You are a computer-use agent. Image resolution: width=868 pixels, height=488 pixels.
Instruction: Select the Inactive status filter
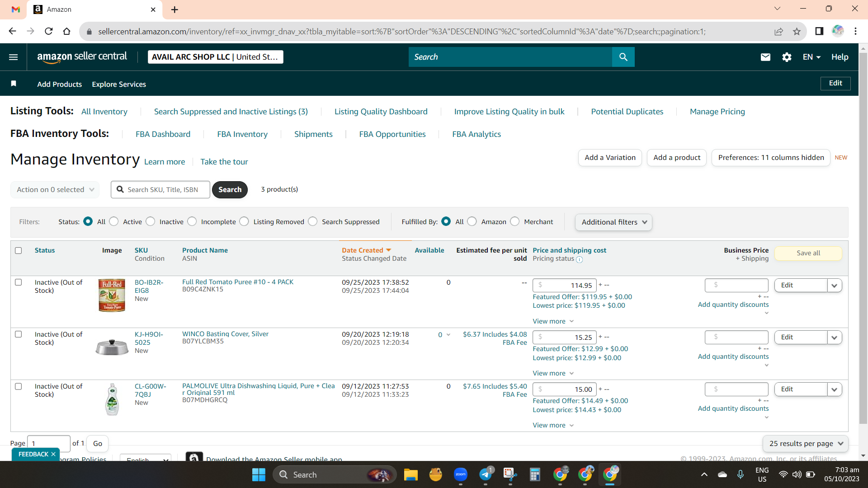coord(151,221)
